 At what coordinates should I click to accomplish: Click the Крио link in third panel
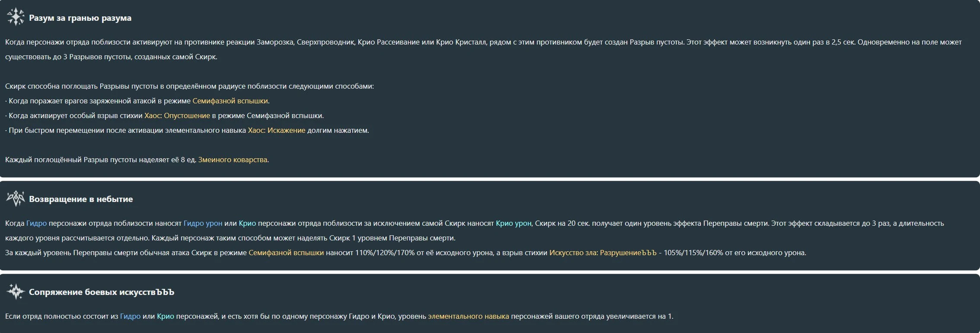166,316
